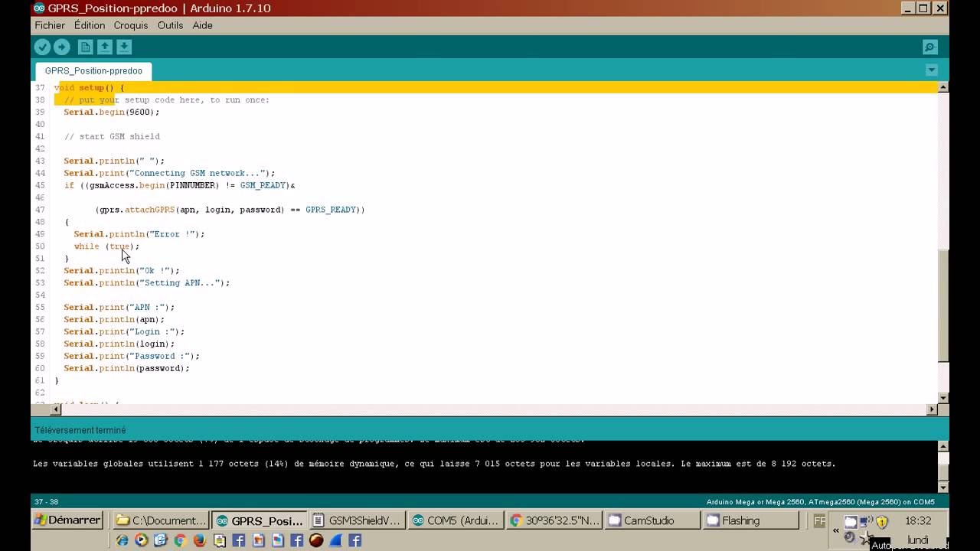Expand hidden tray icons with « chevron
Screen dimensions: 980x551
[x=835, y=530]
